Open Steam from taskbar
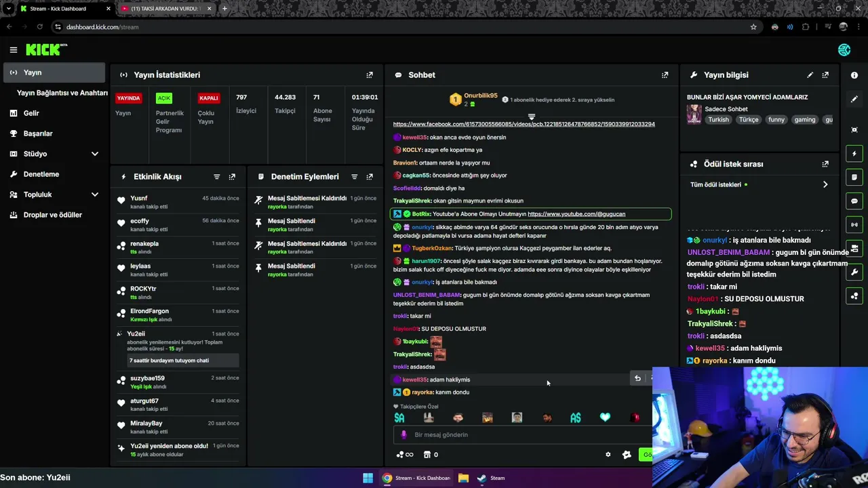This screenshot has height=488, width=868. (491, 478)
